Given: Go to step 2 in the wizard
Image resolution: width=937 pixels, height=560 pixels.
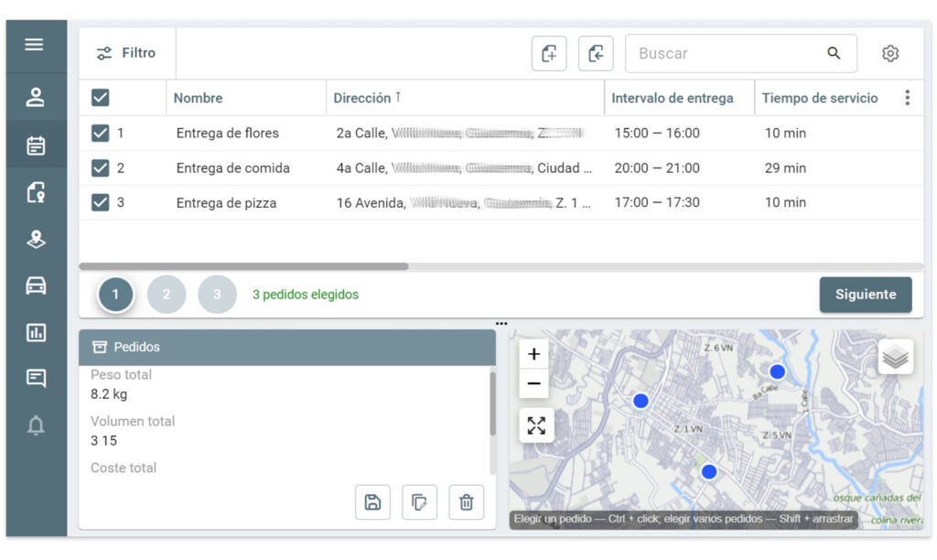Looking at the screenshot, I should tap(166, 295).
